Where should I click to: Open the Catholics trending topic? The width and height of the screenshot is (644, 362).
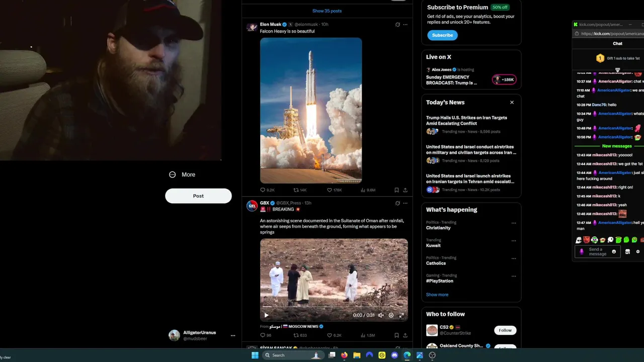(436, 263)
